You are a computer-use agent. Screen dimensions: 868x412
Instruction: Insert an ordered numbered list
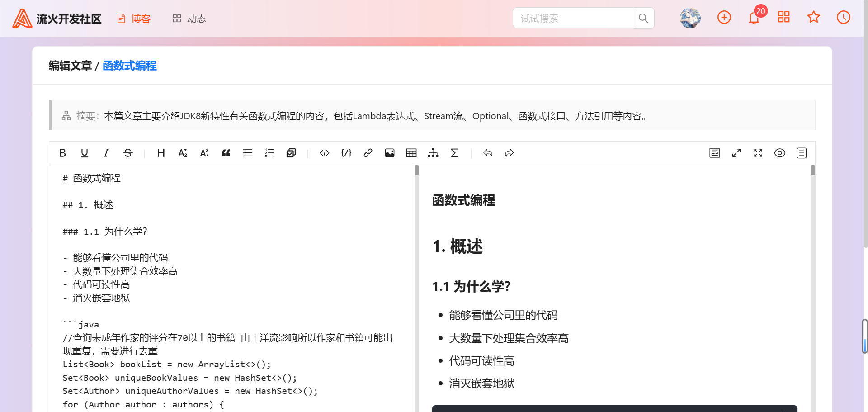pos(269,153)
